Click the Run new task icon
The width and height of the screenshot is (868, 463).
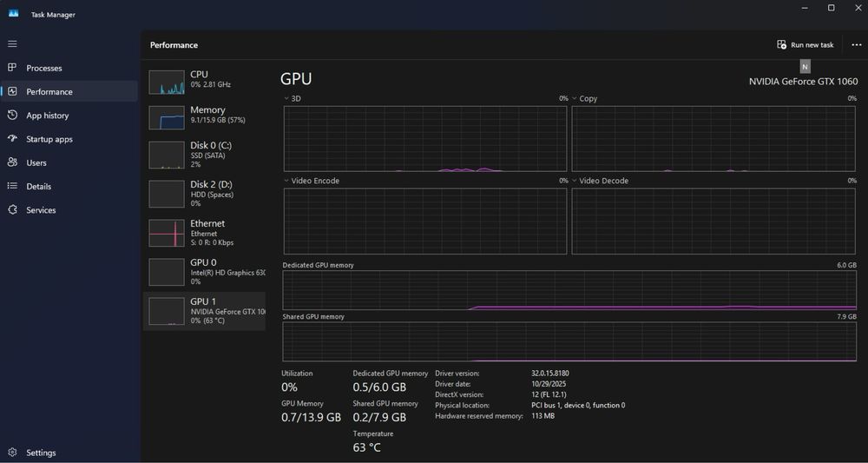pos(782,45)
